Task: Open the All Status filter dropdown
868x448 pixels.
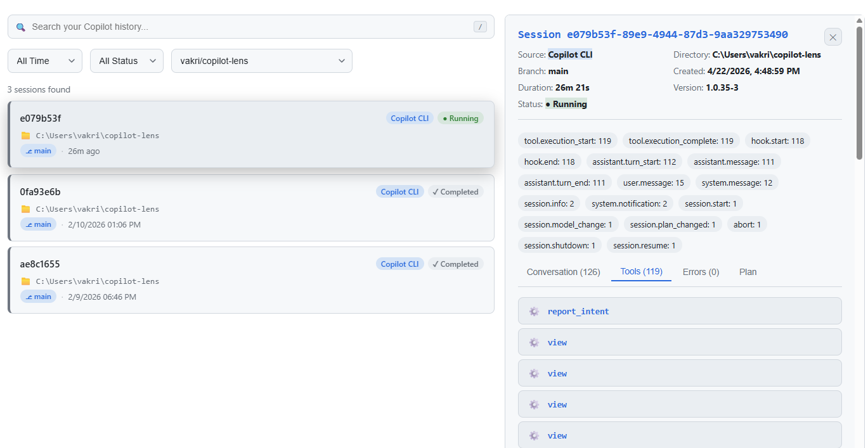Action: coord(127,61)
